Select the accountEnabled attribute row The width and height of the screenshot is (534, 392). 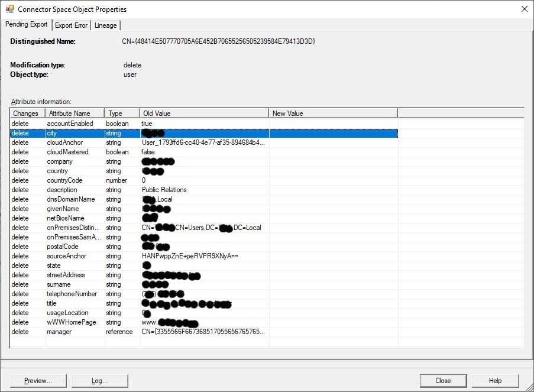coord(204,124)
